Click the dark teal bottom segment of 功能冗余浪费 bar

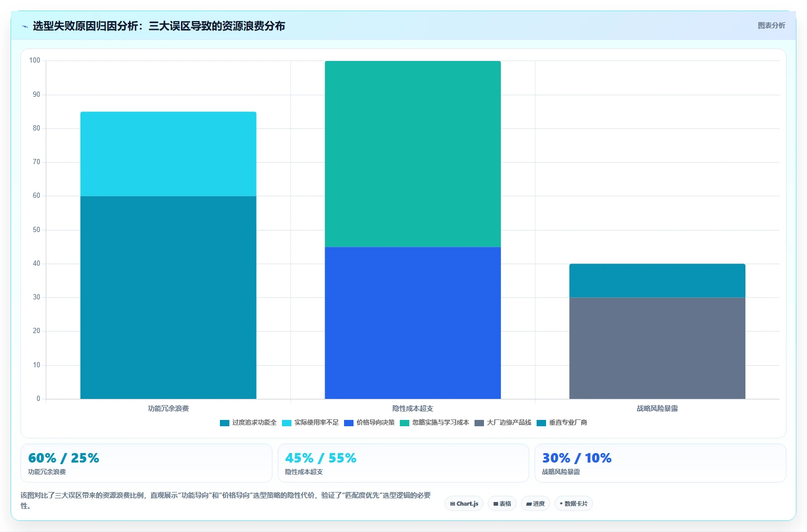tap(168, 297)
